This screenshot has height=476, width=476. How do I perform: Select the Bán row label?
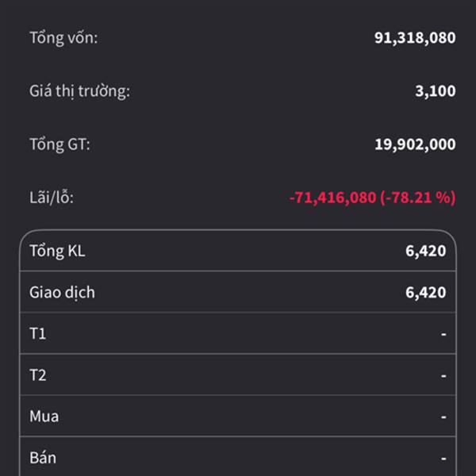[43, 458]
